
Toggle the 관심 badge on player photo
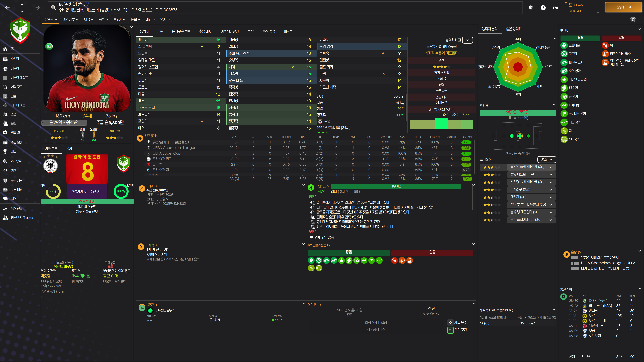tap(49, 46)
